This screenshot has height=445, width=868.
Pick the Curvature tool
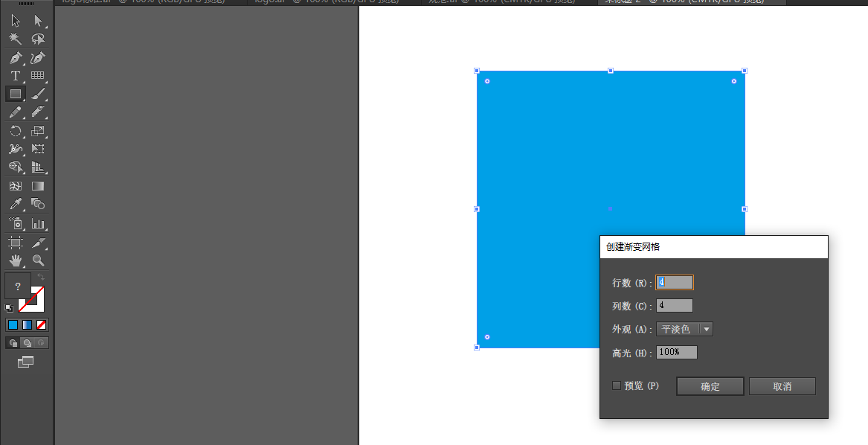pyautogui.click(x=38, y=57)
